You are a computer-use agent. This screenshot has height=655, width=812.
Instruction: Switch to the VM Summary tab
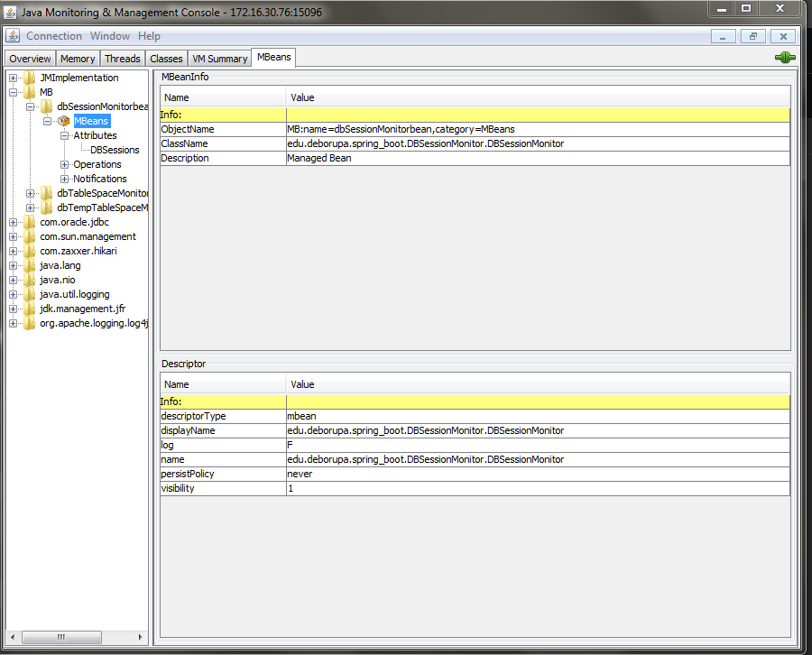[219, 59]
